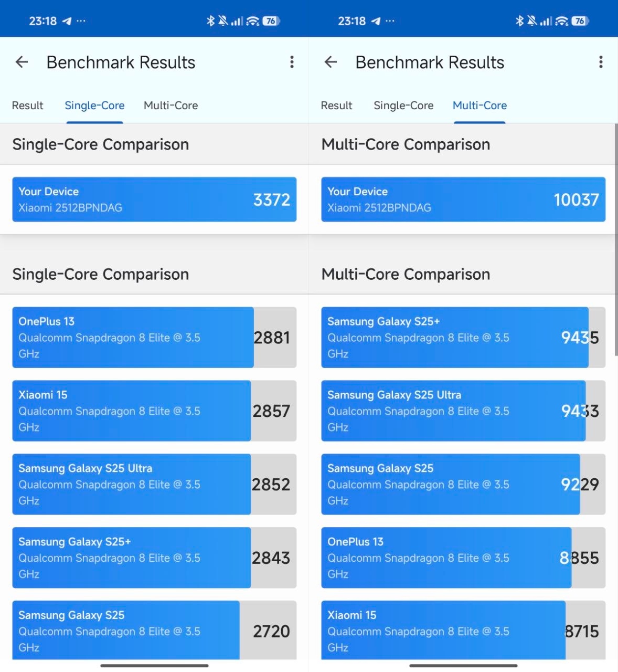618x672 pixels.
Task: Open Single-Core tab in right panel
Action: pyautogui.click(x=403, y=106)
